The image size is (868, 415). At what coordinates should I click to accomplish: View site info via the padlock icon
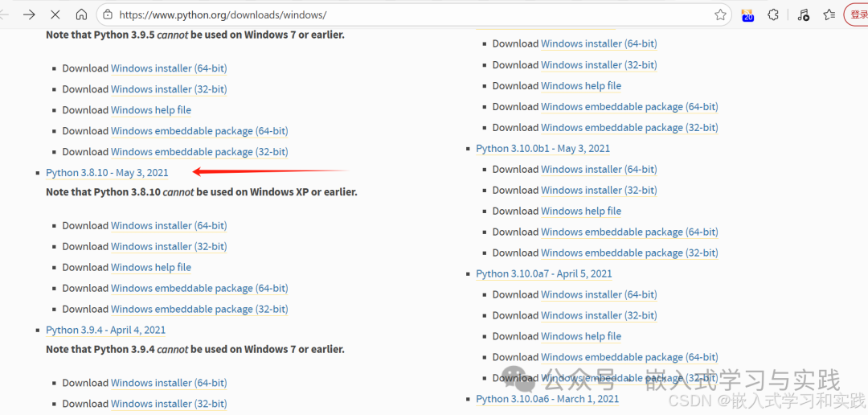click(108, 15)
